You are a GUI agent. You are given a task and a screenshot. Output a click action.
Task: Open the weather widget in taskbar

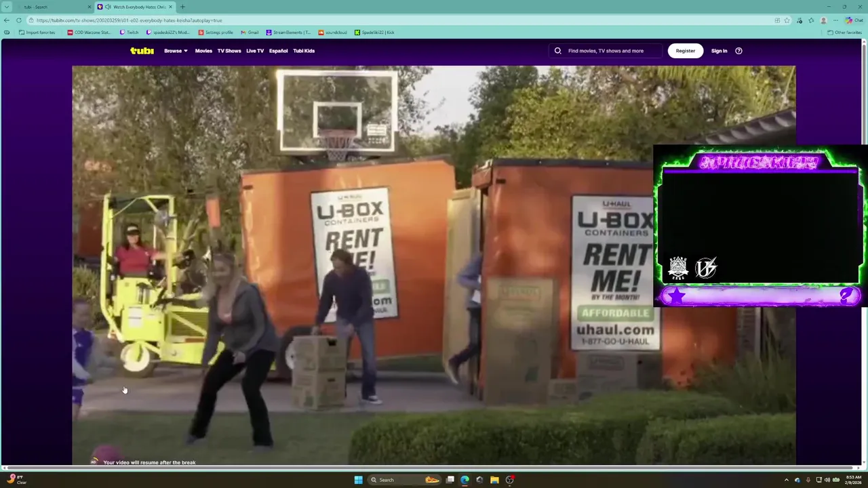(17, 480)
